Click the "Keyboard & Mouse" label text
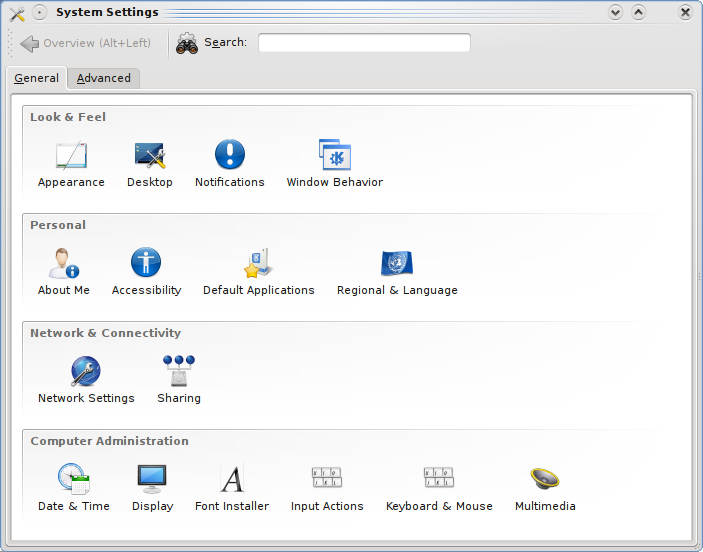The height and width of the screenshot is (552, 703). [439, 506]
